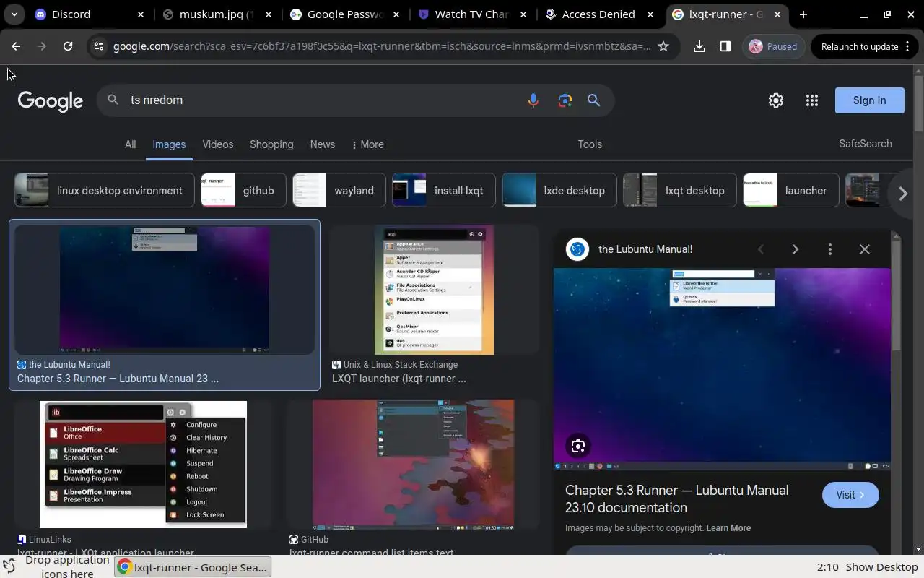Click the Google logo

click(x=51, y=101)
